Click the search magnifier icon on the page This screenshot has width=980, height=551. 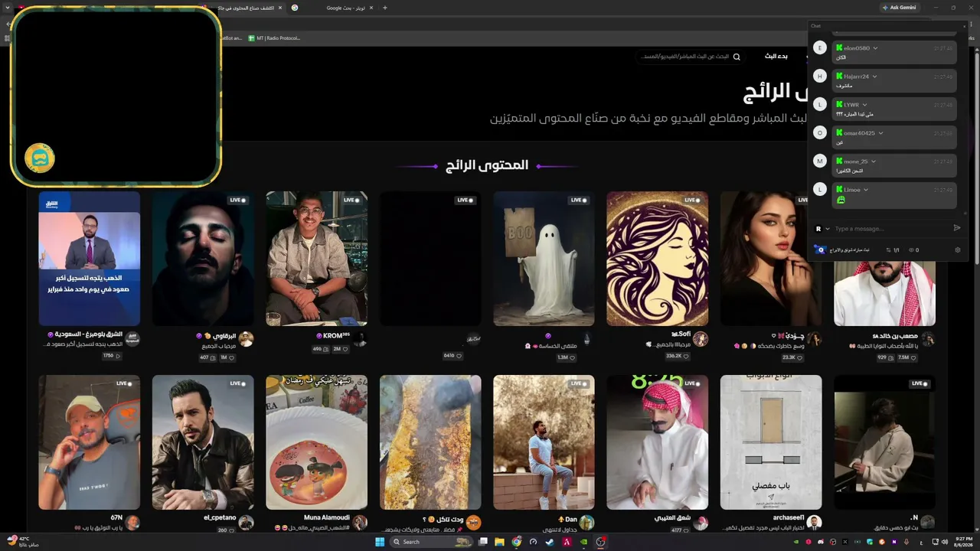tap(737, 57)
